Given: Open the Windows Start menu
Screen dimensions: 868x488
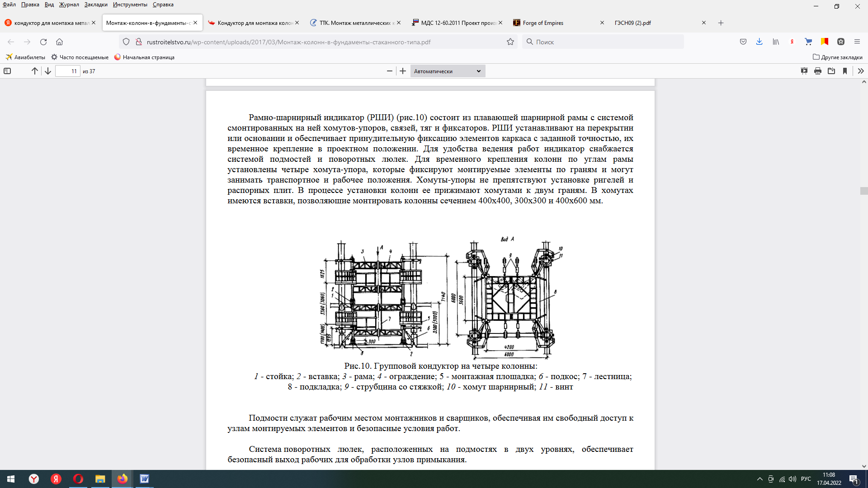Looking at the screenshot, I should 11,479.
